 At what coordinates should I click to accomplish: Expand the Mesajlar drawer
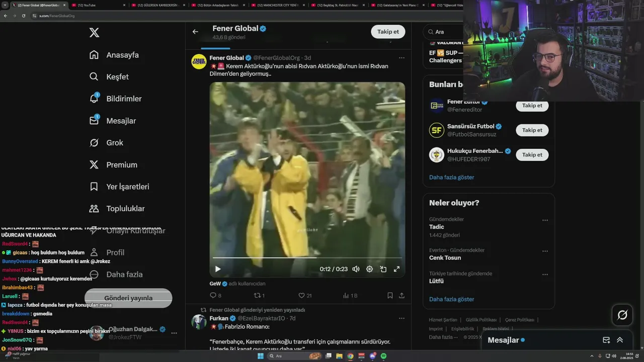click(620, 340)
